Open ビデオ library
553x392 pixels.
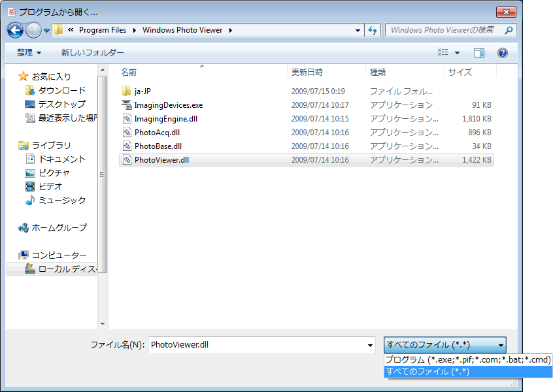click(50, 186)
